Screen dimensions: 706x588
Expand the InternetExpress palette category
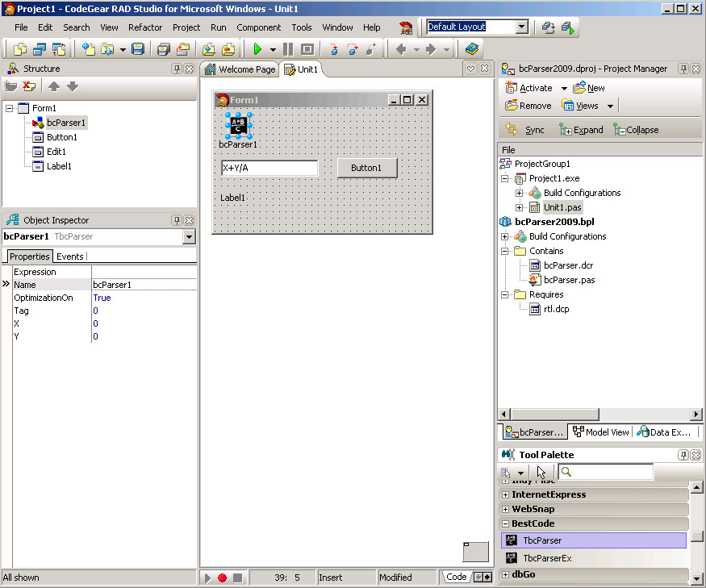pos(505,494)
